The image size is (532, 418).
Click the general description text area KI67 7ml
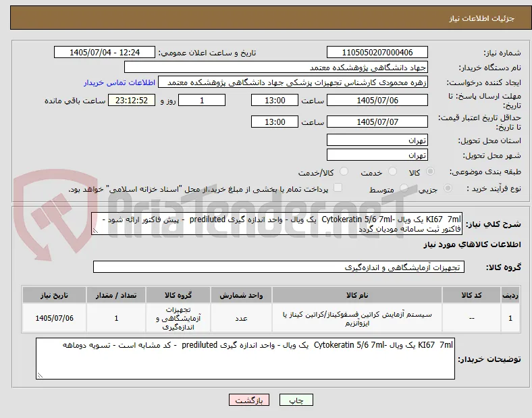click(x=277, y=224)
